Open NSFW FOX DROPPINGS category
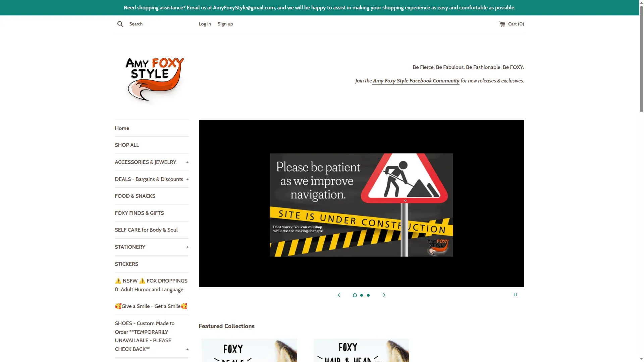This screenshot has height=362, width=644. 151,285
